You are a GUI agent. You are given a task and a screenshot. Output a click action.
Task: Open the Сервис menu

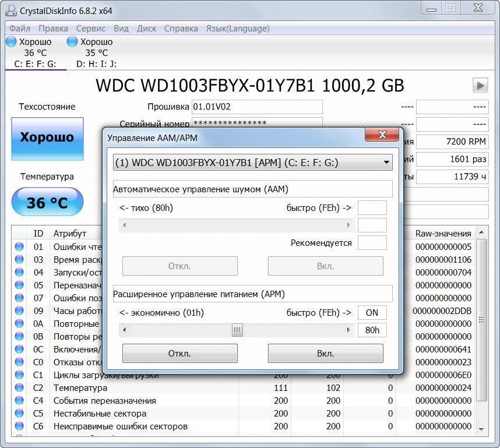click(x=90, y=29)
